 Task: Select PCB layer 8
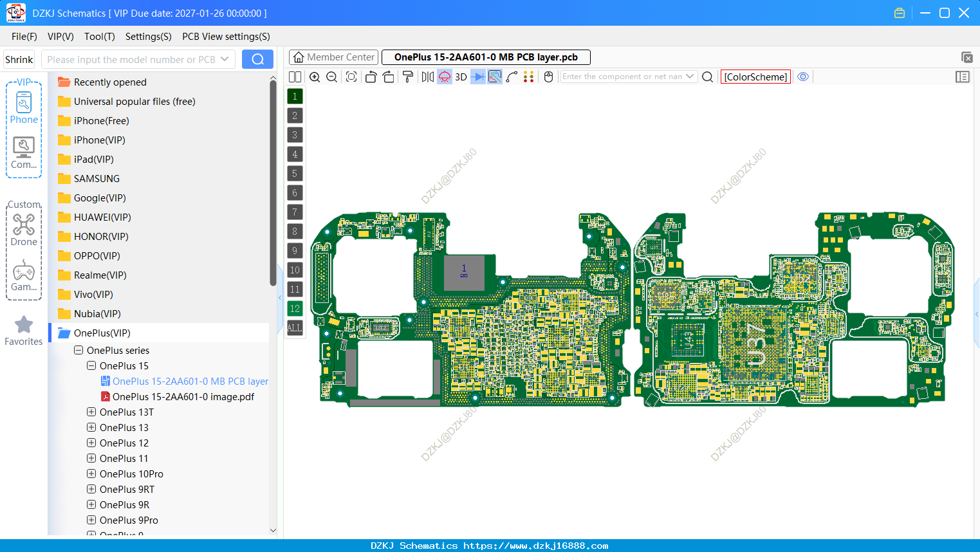[x=295, y=232]
